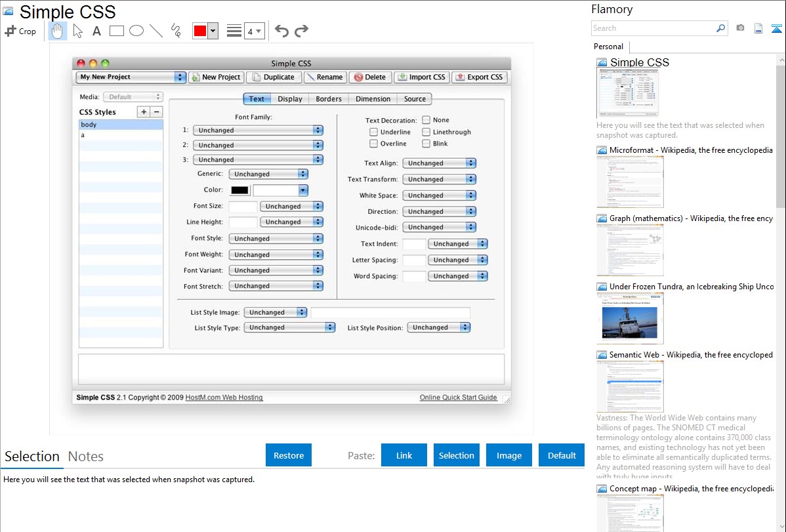The image size is (786, 532).
Task: Click the Paste Image button
Action: point(508,455)
